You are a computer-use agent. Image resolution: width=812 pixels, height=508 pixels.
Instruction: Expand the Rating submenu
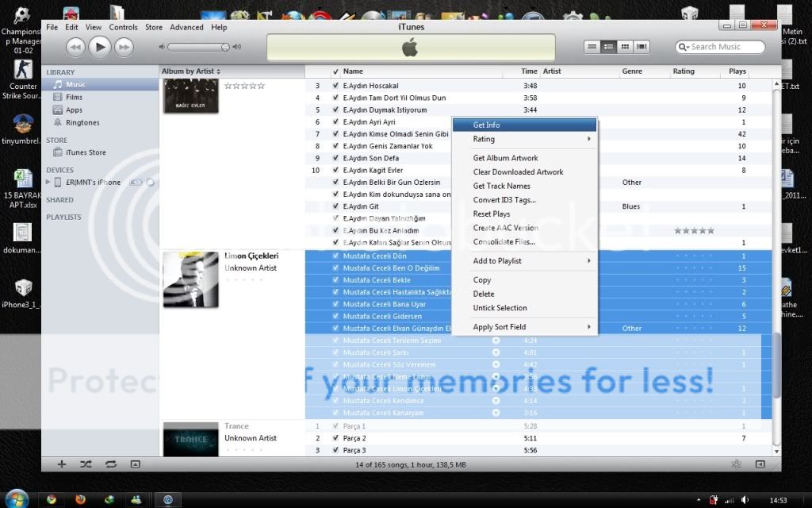pos(525,139)
